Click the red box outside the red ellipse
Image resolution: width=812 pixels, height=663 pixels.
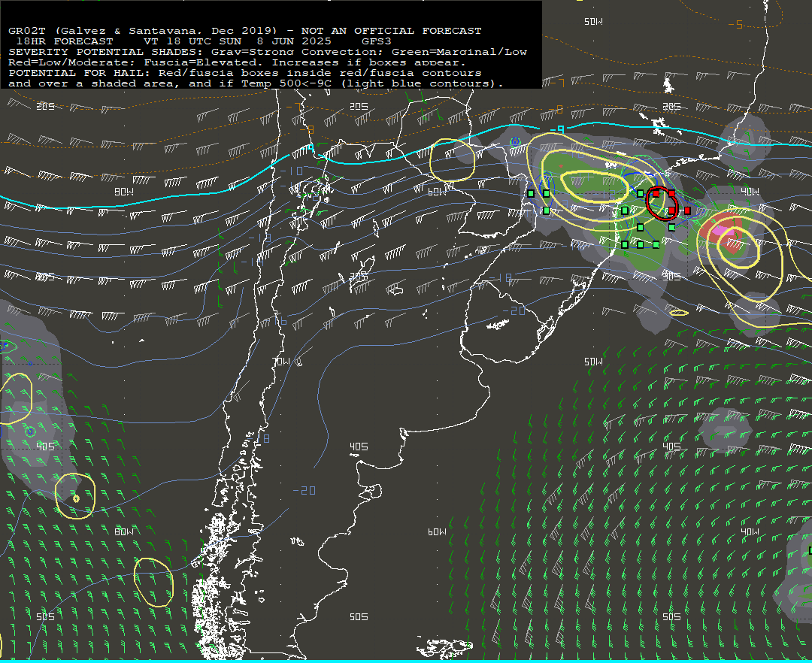tap(687, 210)
